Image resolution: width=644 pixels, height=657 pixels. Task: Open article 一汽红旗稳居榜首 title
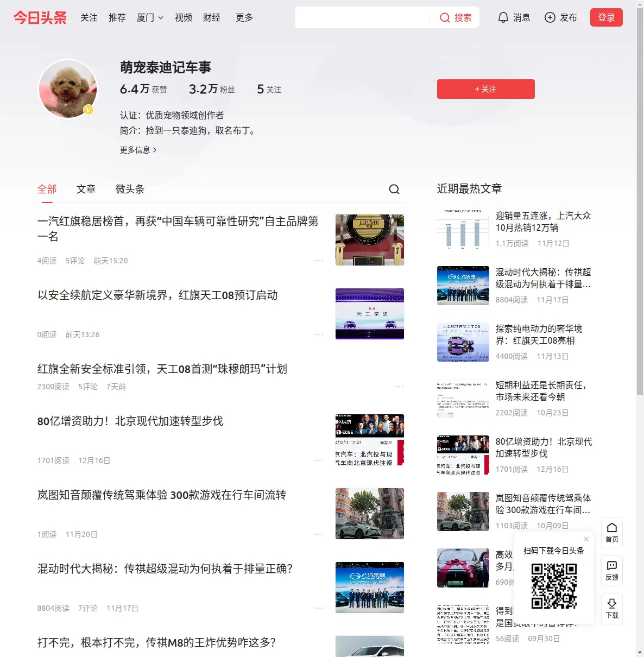(x=178, y=229)
